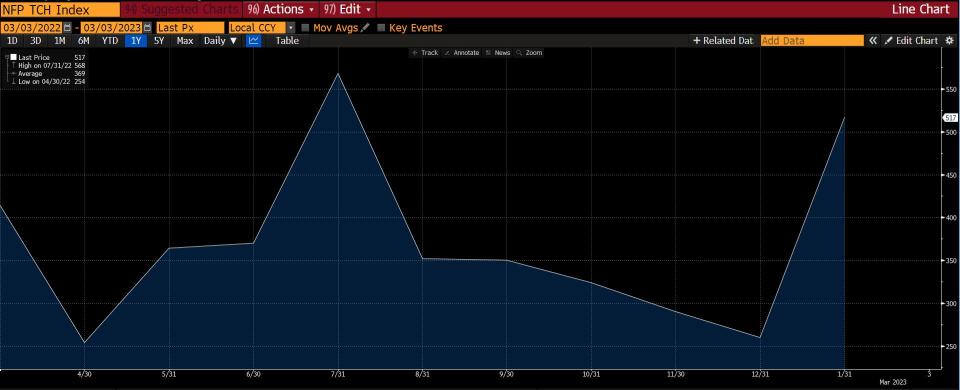Screen dimensions: 960x390
Task: Click the Related Data button
Action: click(x=722, y=40)
